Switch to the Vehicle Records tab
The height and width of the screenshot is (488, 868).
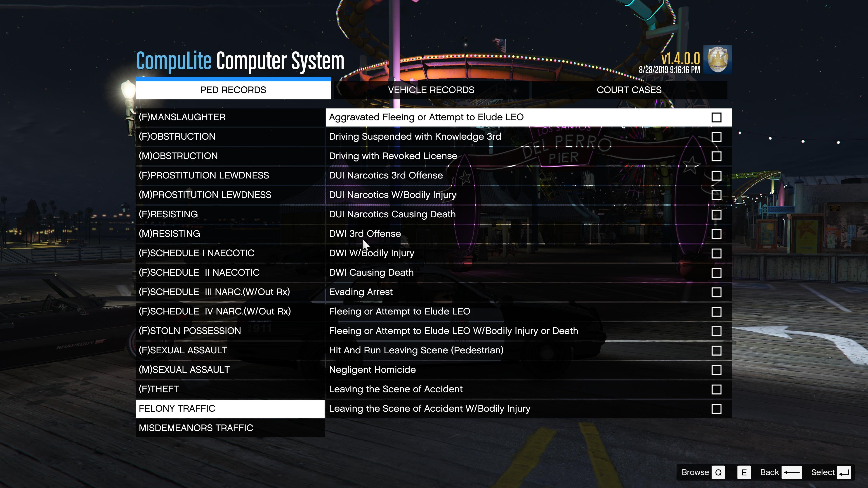click(x=431, y=90)
